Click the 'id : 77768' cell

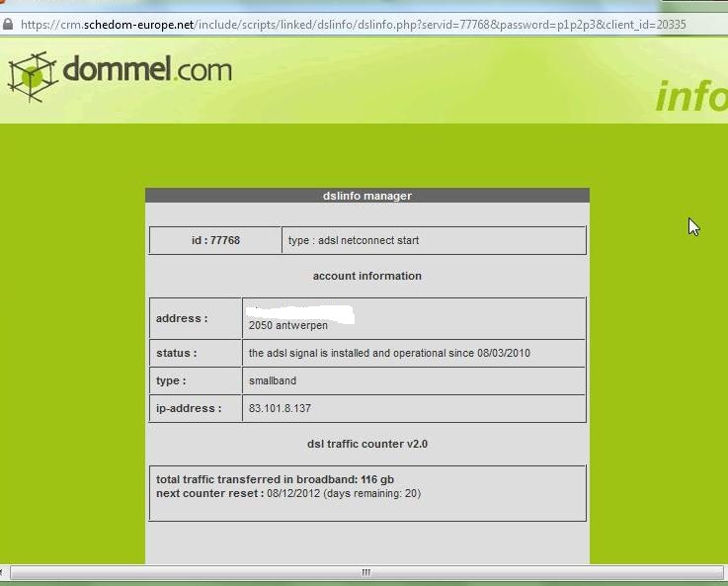click(x=215, y=240)
